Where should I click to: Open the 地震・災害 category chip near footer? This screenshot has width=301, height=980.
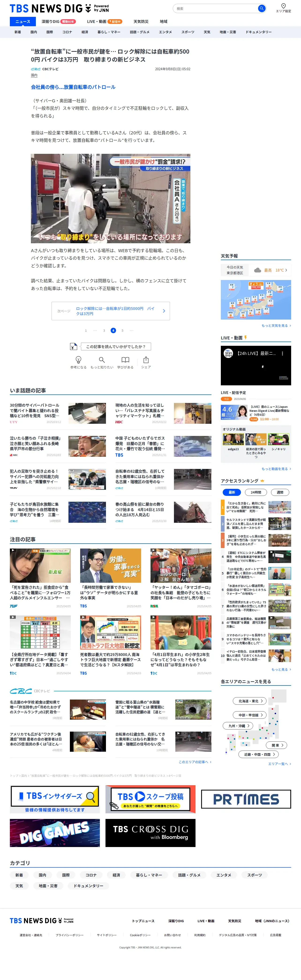48,886
